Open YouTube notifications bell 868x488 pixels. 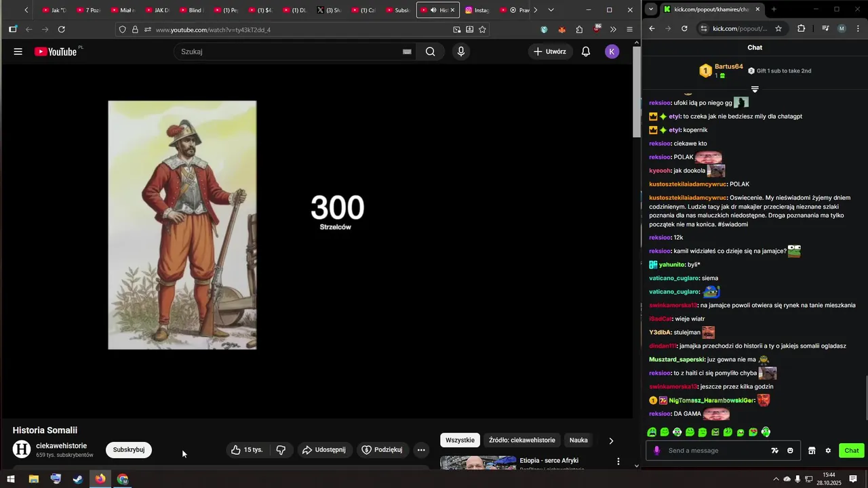click(586, 52)
